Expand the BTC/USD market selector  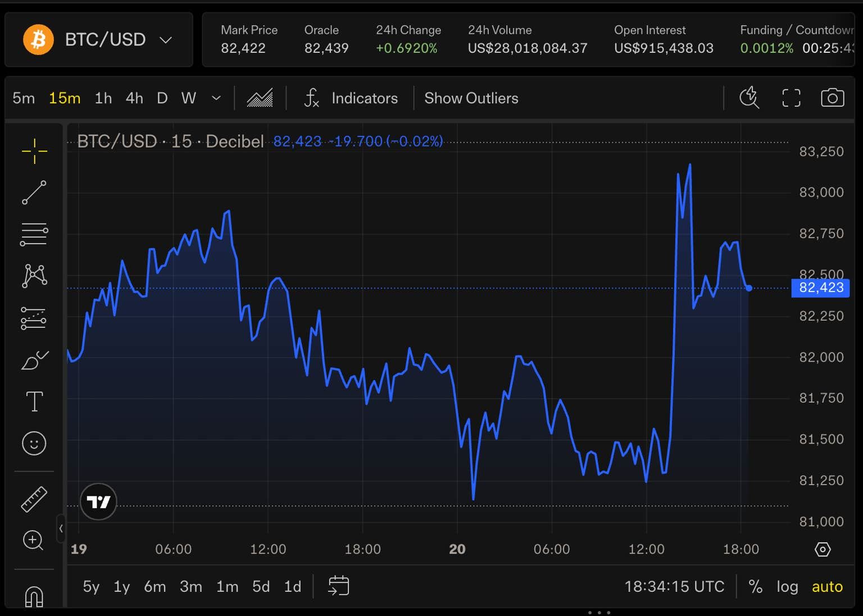[99, 39]
